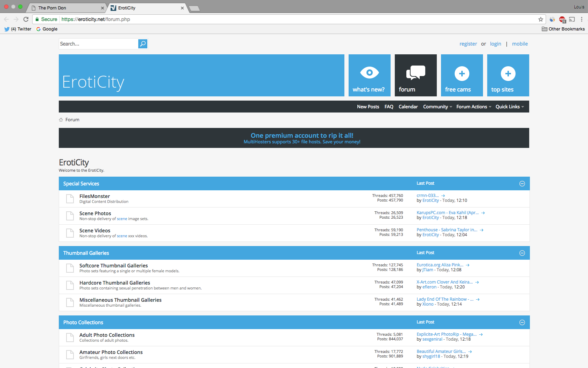Click the Softcore Thumbnail Galleries page icon
This screenshot has width=588, height=368.
pos(70,268)
